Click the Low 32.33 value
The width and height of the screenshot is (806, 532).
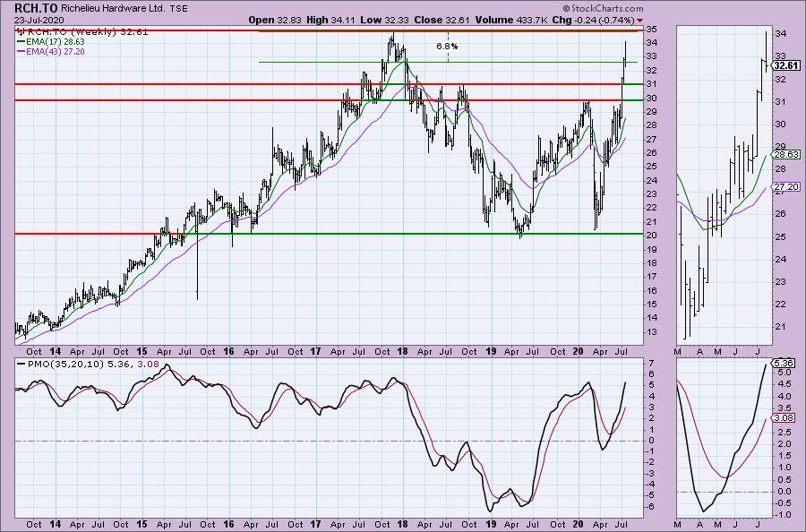click(383, 20)
